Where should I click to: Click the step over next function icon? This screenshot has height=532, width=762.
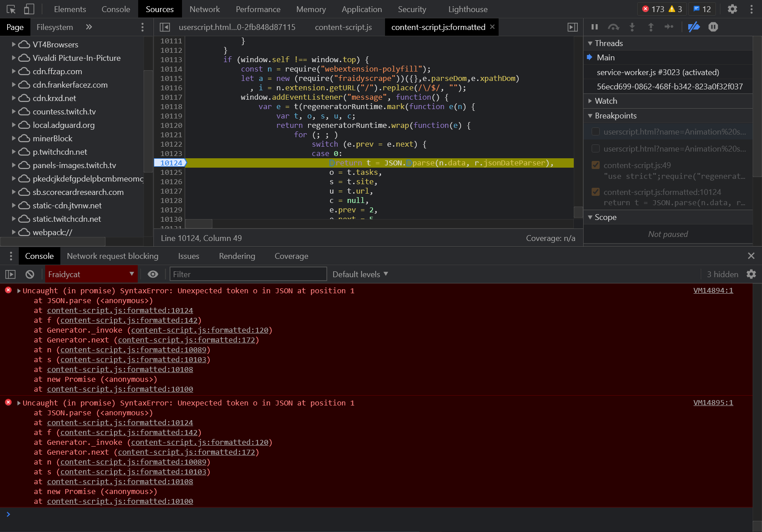(x=614, y=27)
